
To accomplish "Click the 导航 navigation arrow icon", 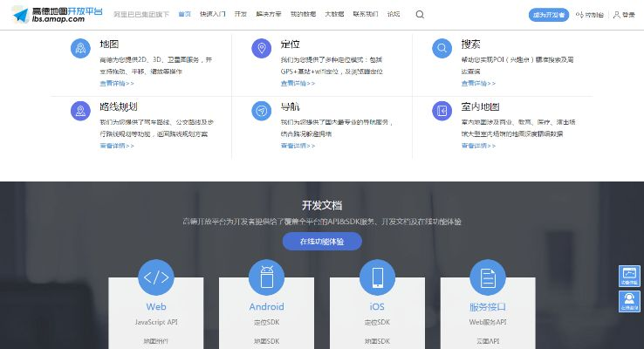I will pyautogui.click(x=260, y=111).
